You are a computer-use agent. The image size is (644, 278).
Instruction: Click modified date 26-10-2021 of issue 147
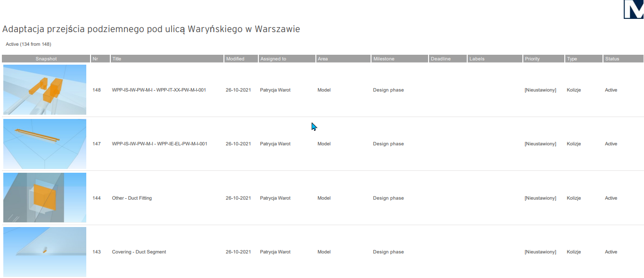pos(238,144)
